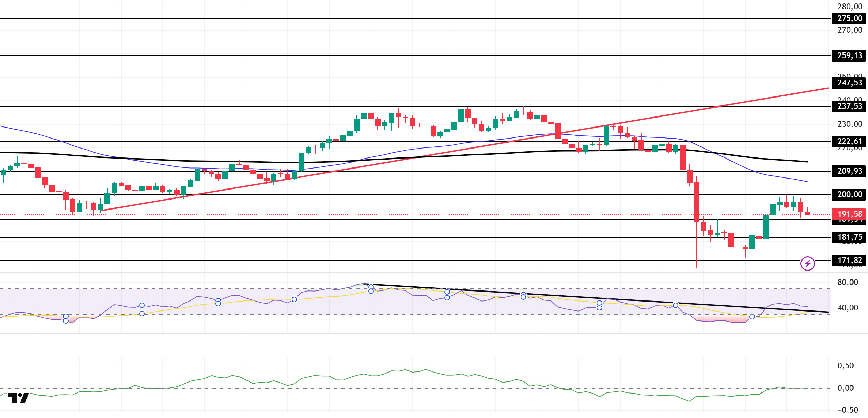Select the 259,13 price level label
The image size is (868, 418).
(849, 55)
